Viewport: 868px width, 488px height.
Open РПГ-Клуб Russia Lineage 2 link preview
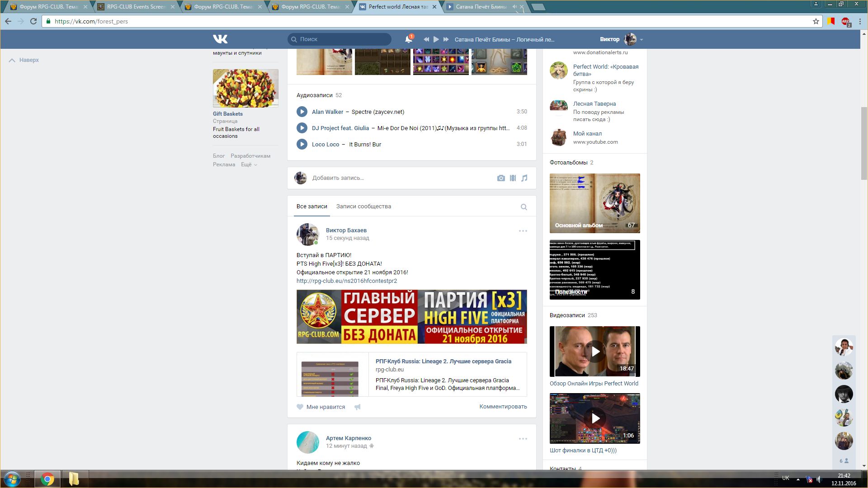tap(443, 361)
